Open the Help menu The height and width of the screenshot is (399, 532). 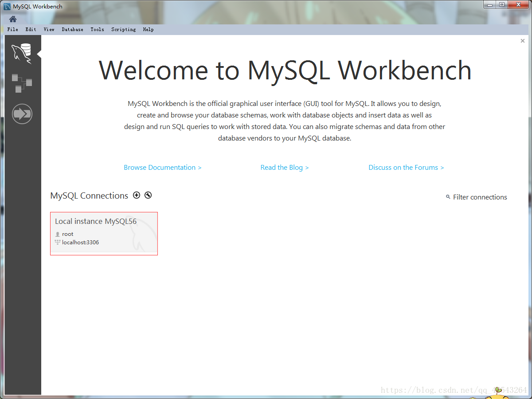point(148,29)
